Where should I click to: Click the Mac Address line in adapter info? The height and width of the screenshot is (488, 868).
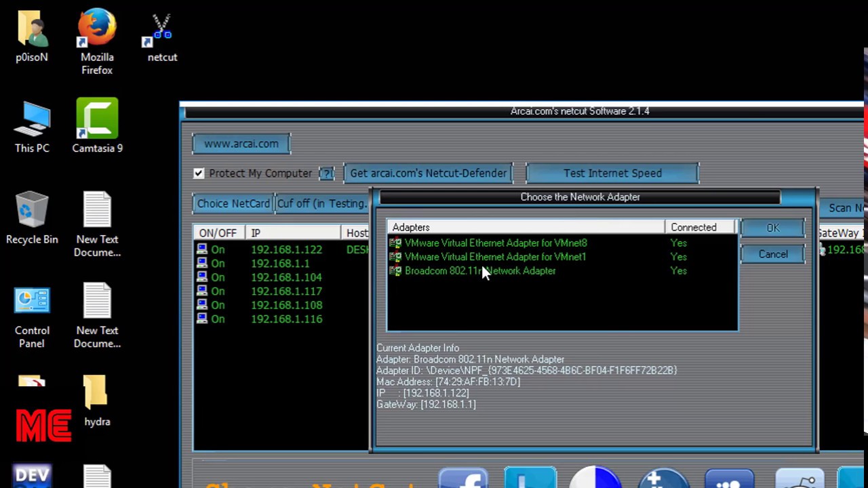(x=448, y=382)
